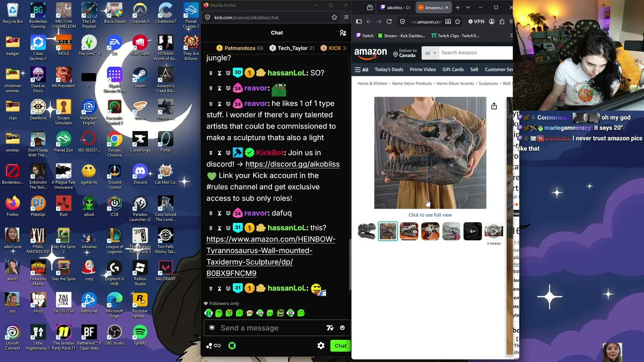Open Riot Client desktop icon

pos(140,46)
